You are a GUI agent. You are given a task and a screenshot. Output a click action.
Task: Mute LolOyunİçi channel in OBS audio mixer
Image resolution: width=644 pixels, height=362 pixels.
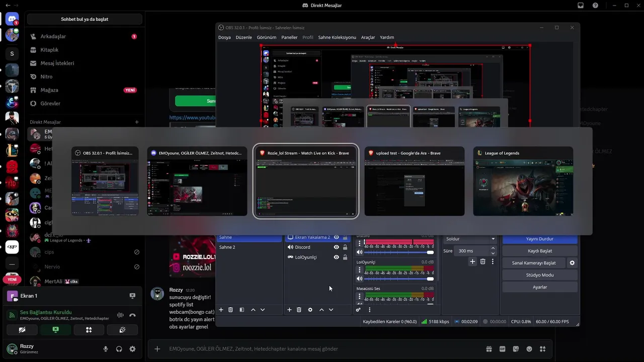[359, 279]
